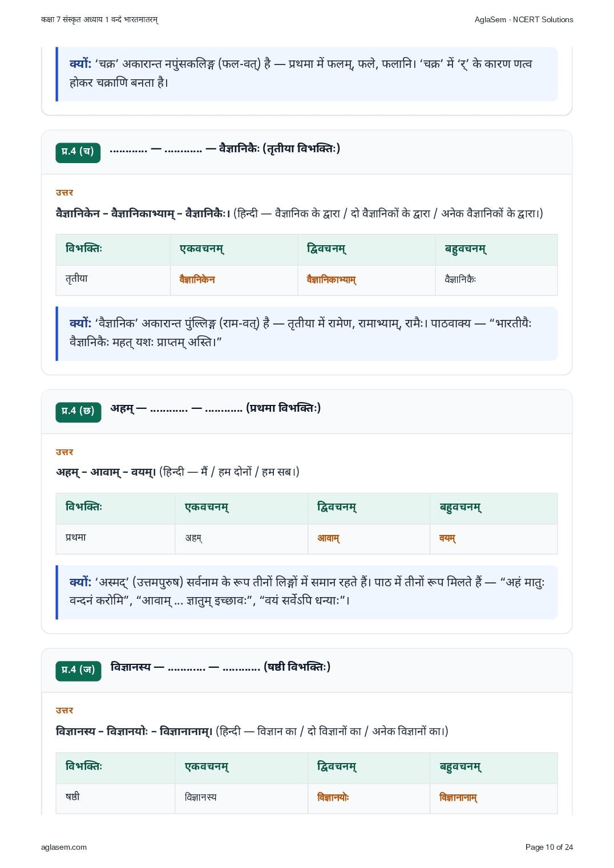Click the प्र.4 (ज) question badge

coord(78,670)
